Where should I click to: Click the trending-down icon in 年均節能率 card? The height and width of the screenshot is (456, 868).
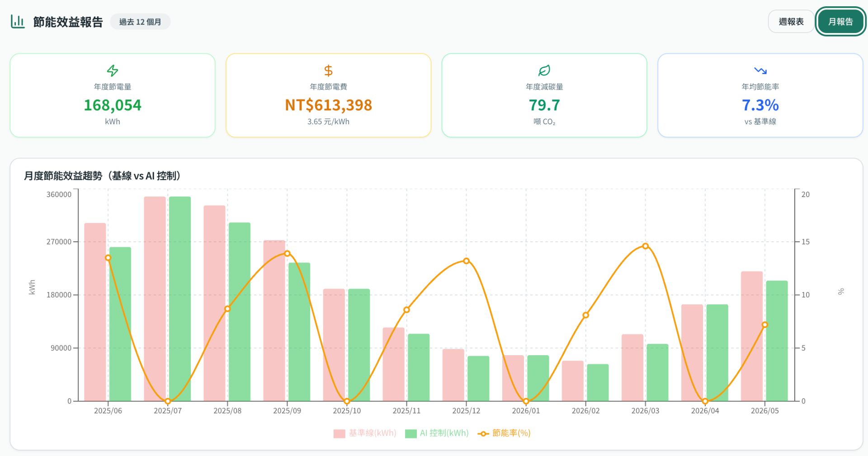[x=760, y=71]
